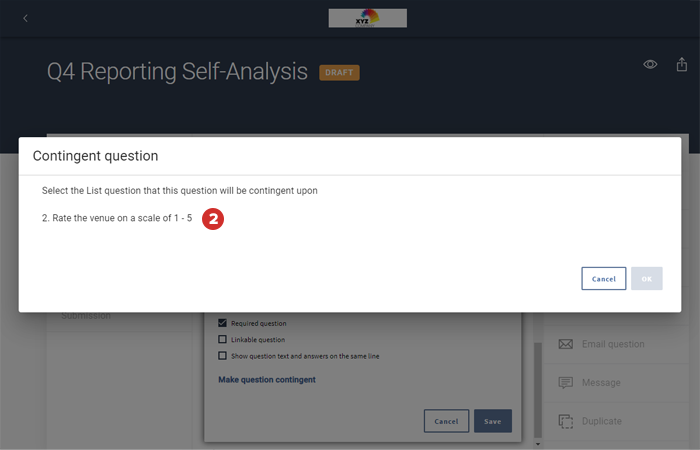Screen dimensions: 700x450
Task: Click the Make question contingent link
Action: point(267,380)
